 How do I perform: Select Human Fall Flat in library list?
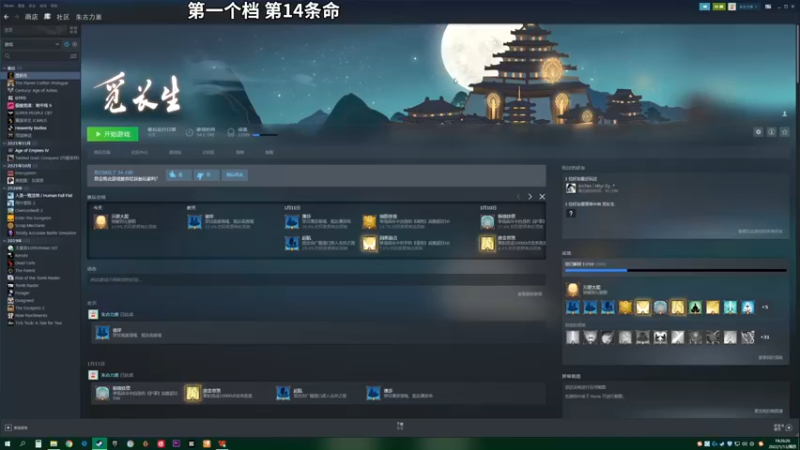pyautogui.click(x=43, y=195)
